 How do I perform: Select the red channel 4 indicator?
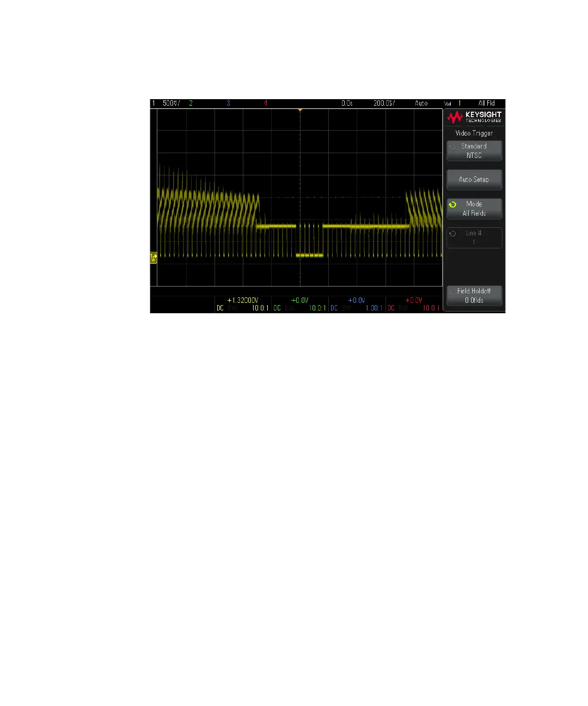pyautogui.click(x=266, y=103)
